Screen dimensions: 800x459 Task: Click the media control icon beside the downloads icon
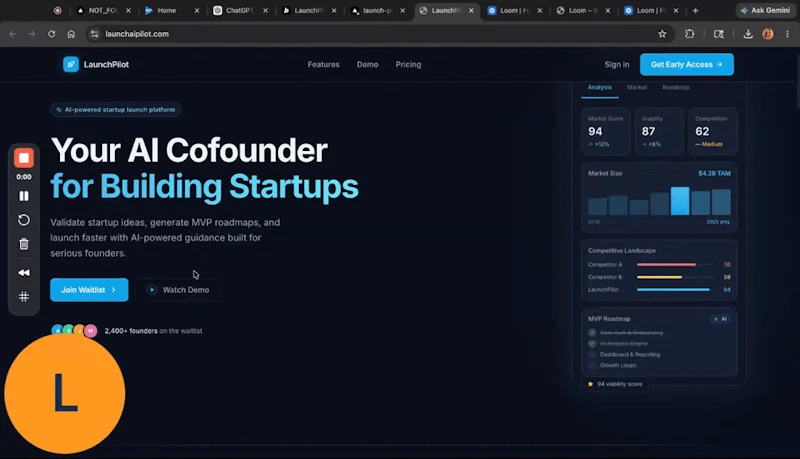click(719, 34)
